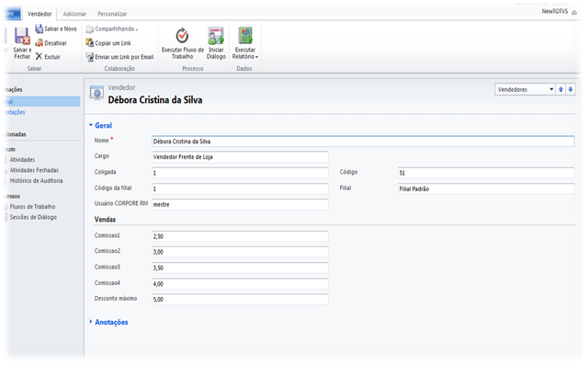Click the Débora Cristina da Silva heading

point(155,100)
